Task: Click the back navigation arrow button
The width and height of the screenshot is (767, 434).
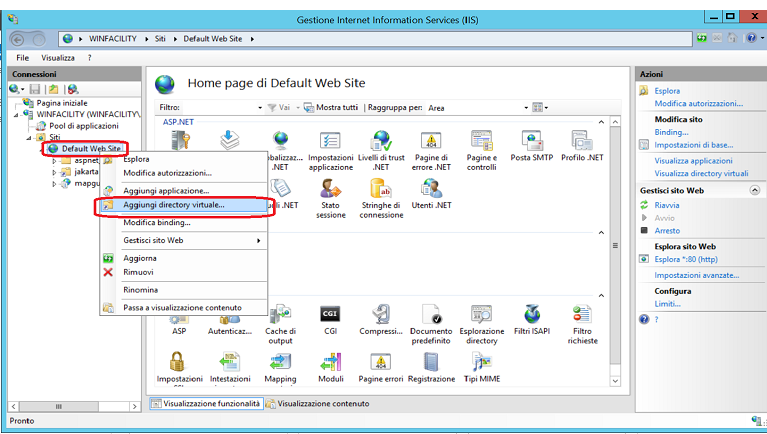Action: (x=18, y=39)
